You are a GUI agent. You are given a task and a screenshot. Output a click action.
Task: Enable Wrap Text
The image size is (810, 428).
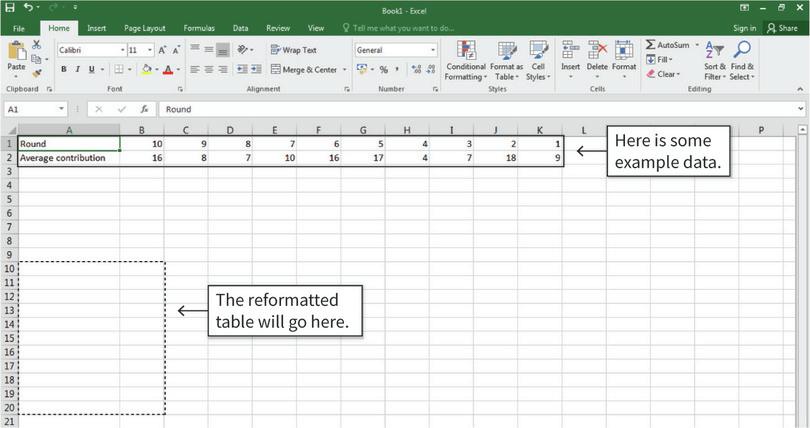pyautogui.click(x=293, y=50)
